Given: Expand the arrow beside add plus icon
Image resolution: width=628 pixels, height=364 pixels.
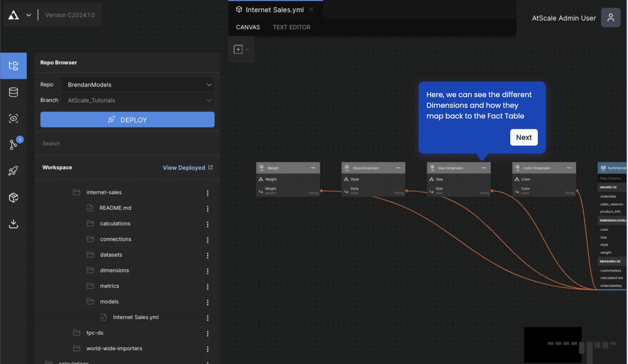Looking at the screenshot, I should tap(248, 49).
